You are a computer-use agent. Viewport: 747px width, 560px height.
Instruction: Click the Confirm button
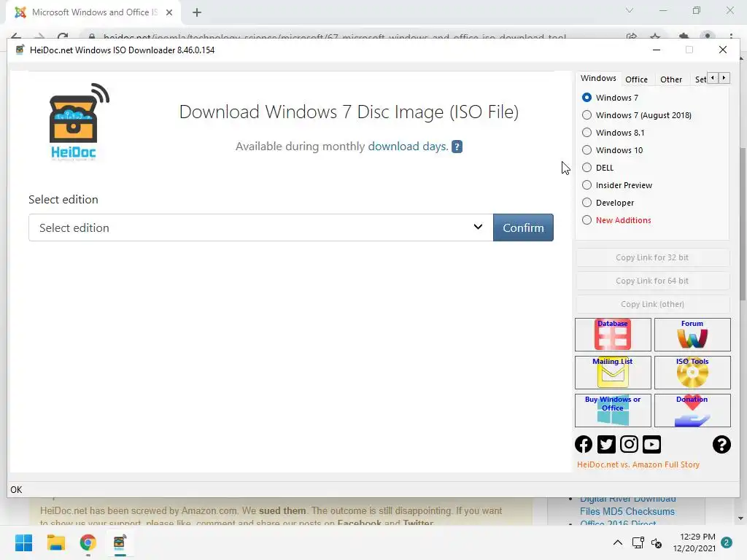tap(523, 227)
